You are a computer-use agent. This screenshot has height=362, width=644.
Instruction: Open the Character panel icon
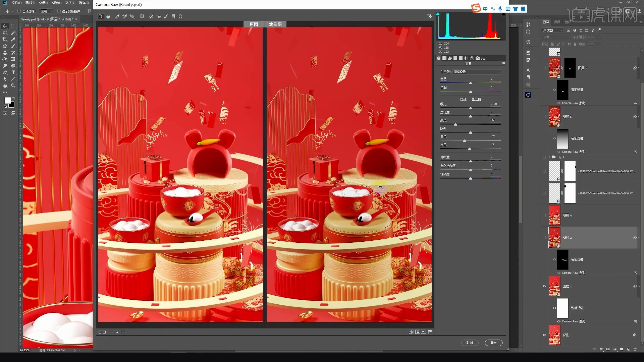pyautogui.click(x=528, y=70)
